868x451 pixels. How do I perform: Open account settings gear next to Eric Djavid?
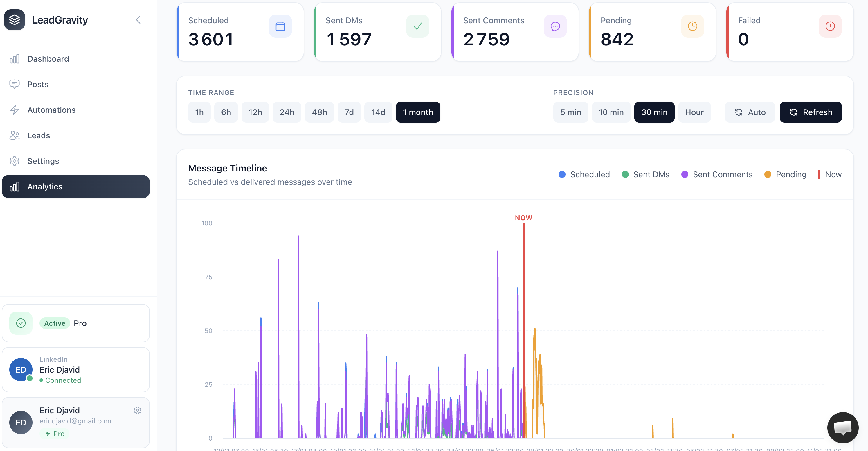[x=138, y=410]
